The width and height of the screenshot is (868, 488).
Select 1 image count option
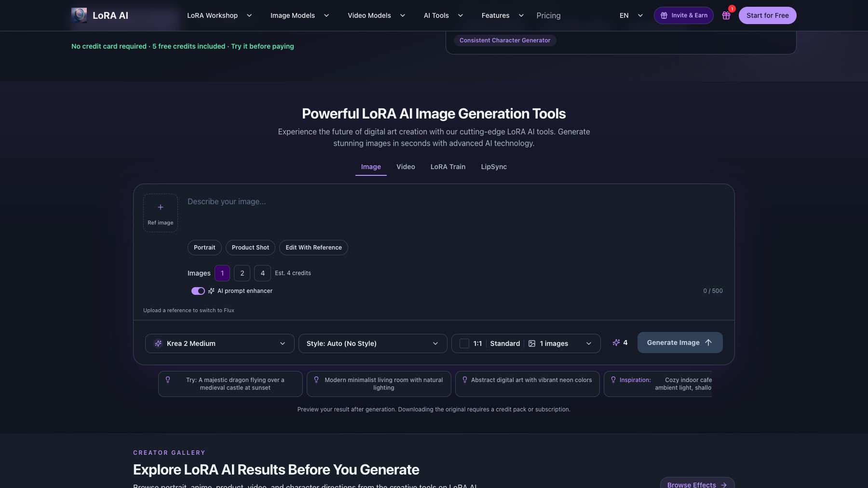click(x=222, y=273)
